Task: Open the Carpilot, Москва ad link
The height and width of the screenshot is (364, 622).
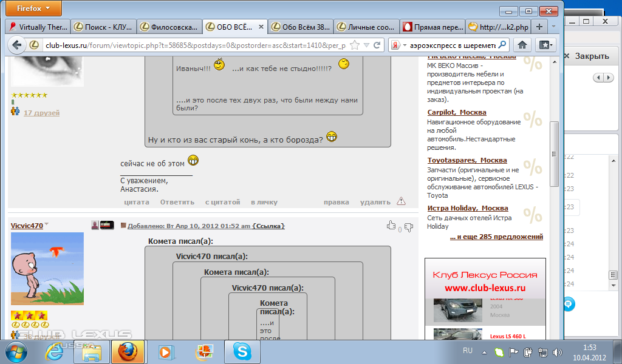Action: tap(457, 112)
